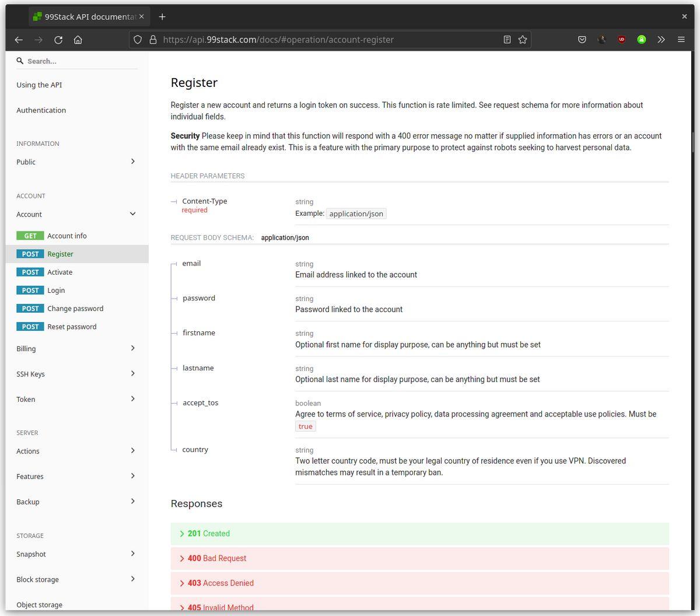Screen dimensions: 700x616
Task: Collapse the Account menu group
Action: point(77,214)
